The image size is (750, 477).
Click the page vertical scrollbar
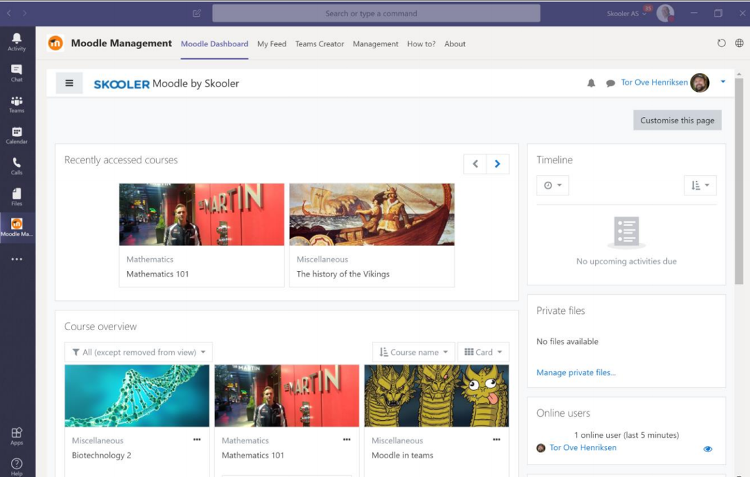coord(739,182)
